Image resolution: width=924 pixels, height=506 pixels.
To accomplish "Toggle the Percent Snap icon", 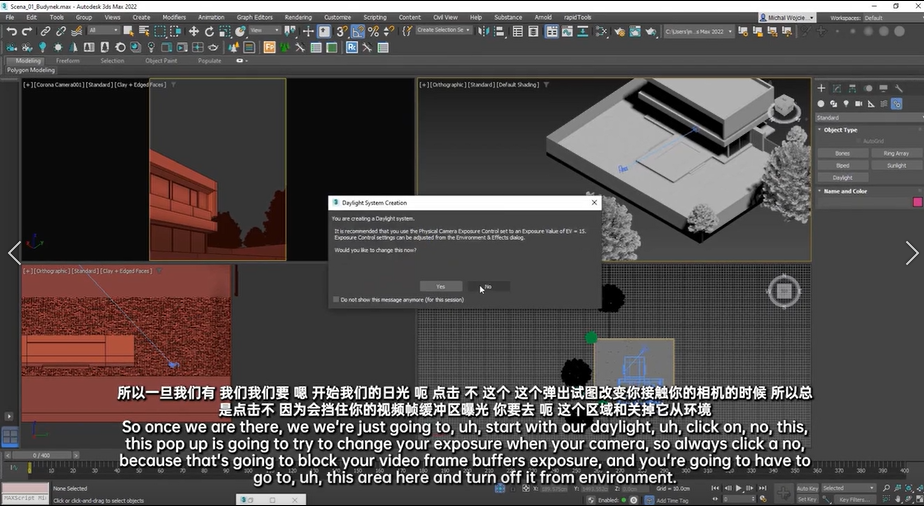I will pyautogui.click(x=373, y=31).
